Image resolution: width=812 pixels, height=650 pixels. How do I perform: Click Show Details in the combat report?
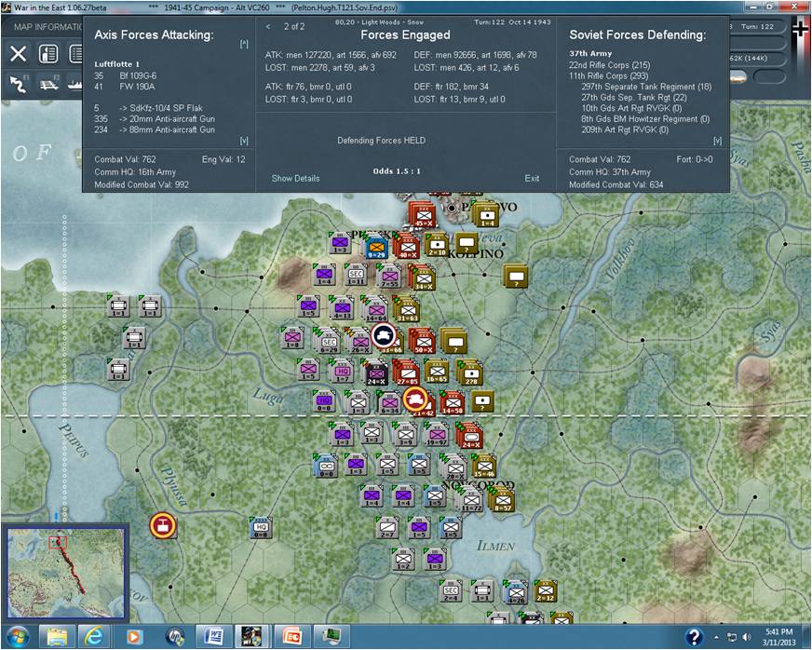[x=295, y=178]
